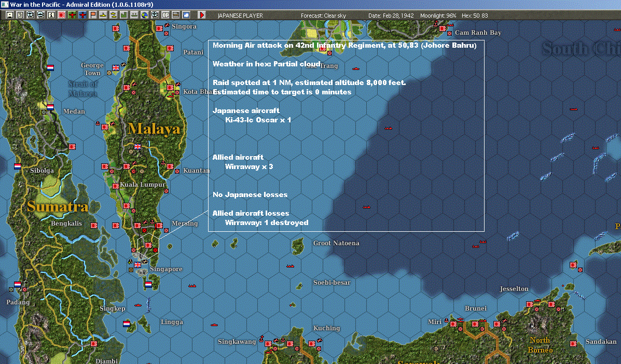Viewport: 621px width, 364px height.
Task: Click the Sumatra region label
Action: [x=58, y=206]
